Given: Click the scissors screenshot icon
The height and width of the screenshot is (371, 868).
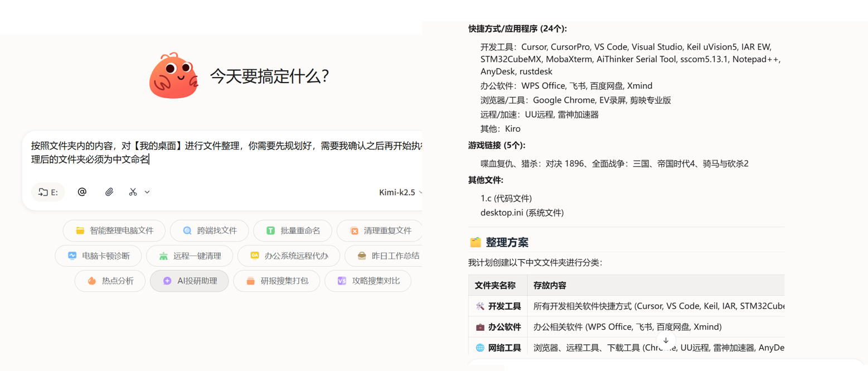Looking at the screenshot, I should click(133, 192).
